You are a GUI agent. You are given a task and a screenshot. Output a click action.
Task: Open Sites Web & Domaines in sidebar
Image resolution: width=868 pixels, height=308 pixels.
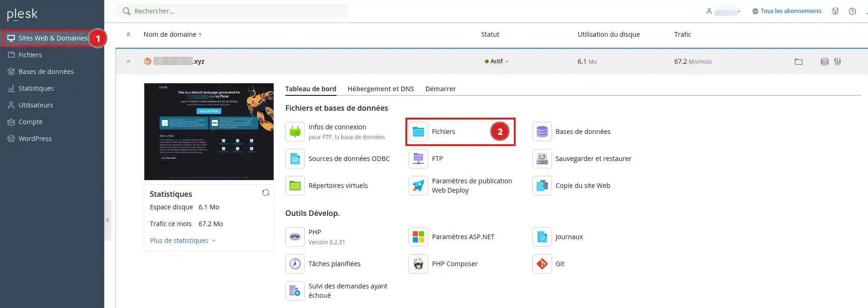(x=52, y=38)
